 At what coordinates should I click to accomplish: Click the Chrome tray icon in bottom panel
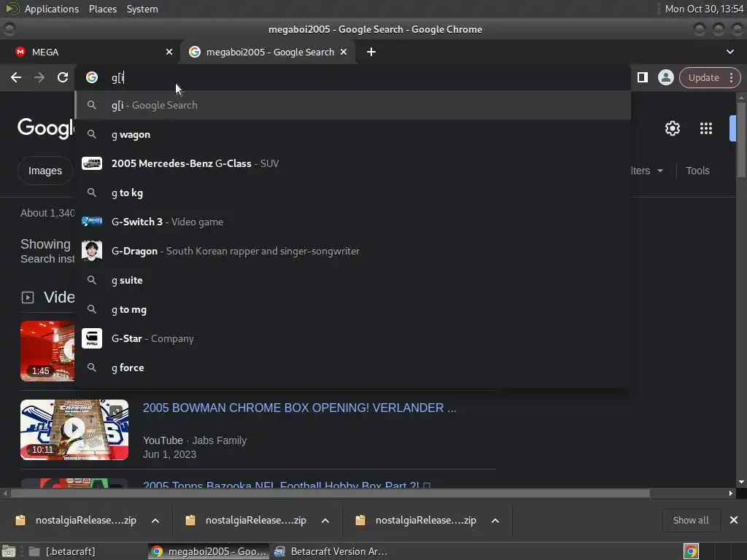coord(691,551)
